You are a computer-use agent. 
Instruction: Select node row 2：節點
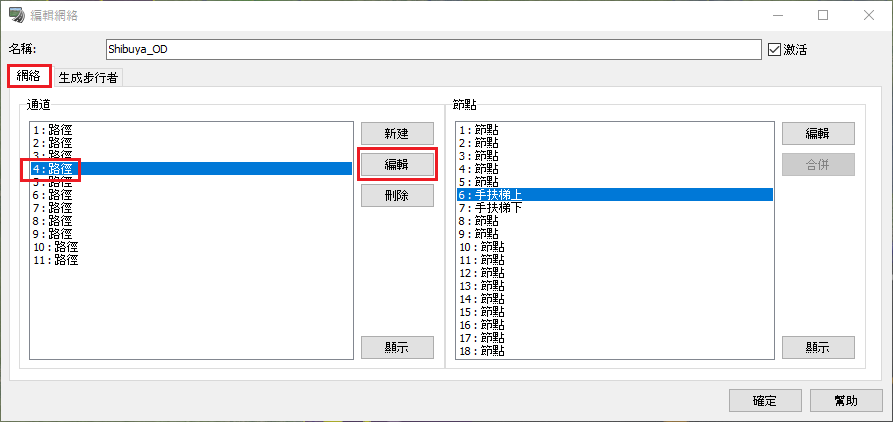(615, 143)
